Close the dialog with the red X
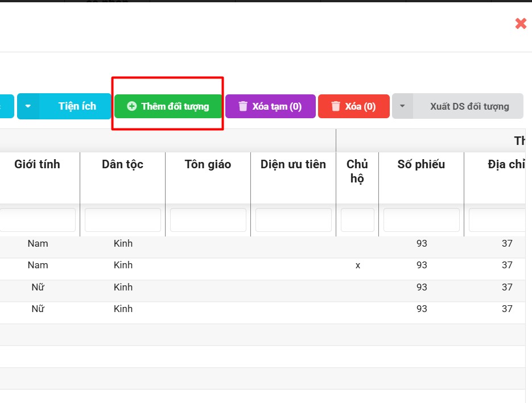The height and width of the screenshot is (403, 532). [520, 23]
